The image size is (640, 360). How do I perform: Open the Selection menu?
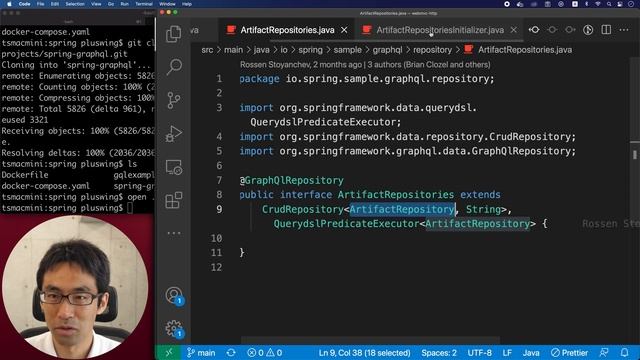point(75,4)
